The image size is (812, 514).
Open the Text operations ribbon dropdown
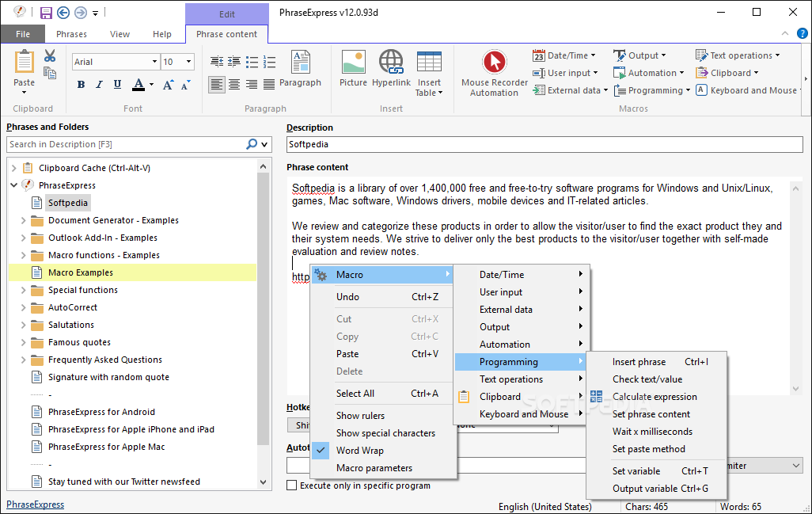coord(738,55)
